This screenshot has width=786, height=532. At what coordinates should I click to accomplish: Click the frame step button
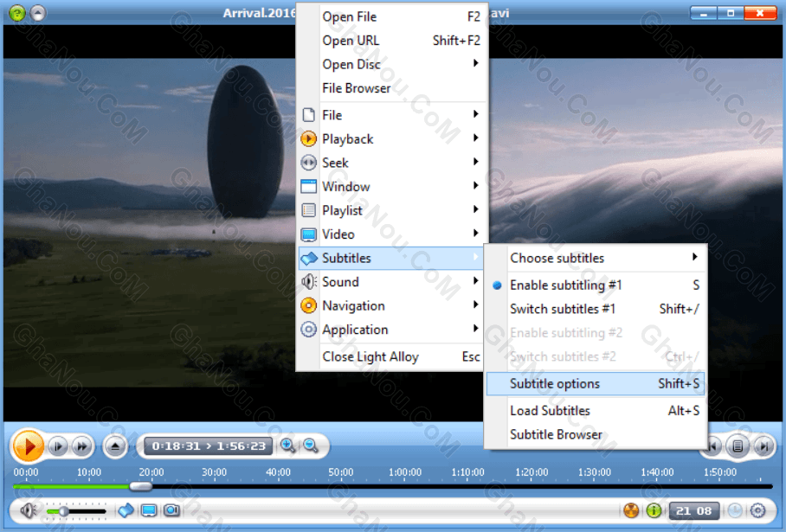[x=58, y=446]
